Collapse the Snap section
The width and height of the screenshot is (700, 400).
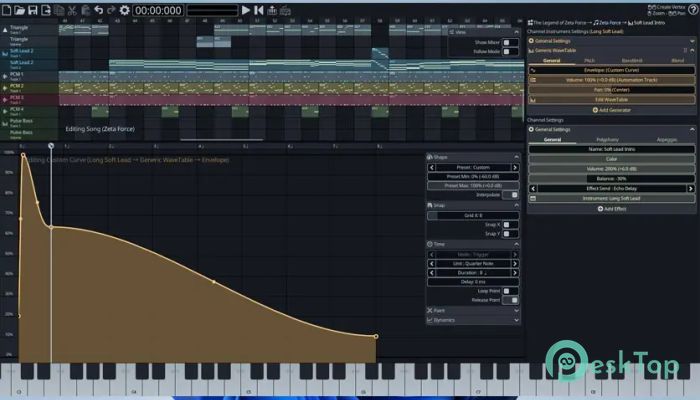coord(517,205)
